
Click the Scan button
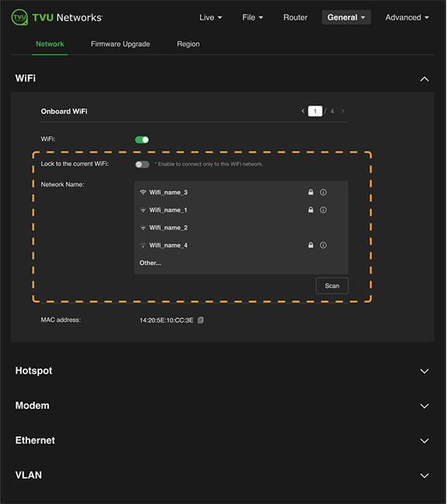(x=332, y=286)
